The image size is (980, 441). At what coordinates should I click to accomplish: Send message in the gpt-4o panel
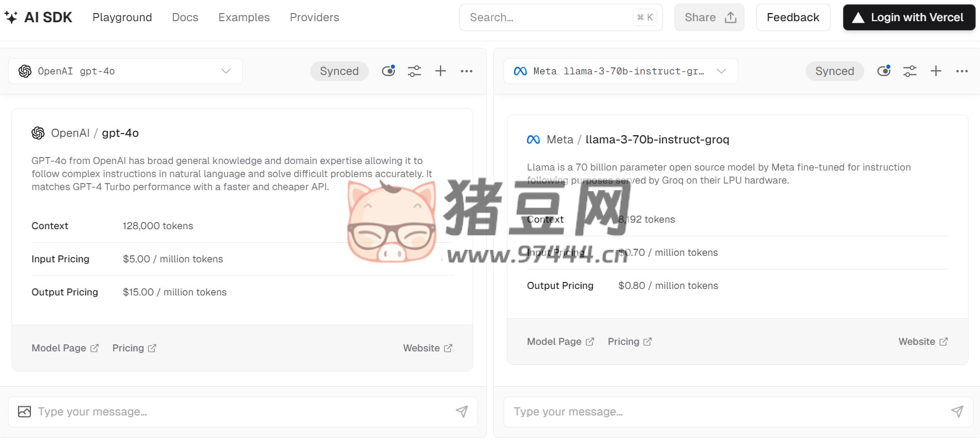pyautogui.click(x=462, y=412)
